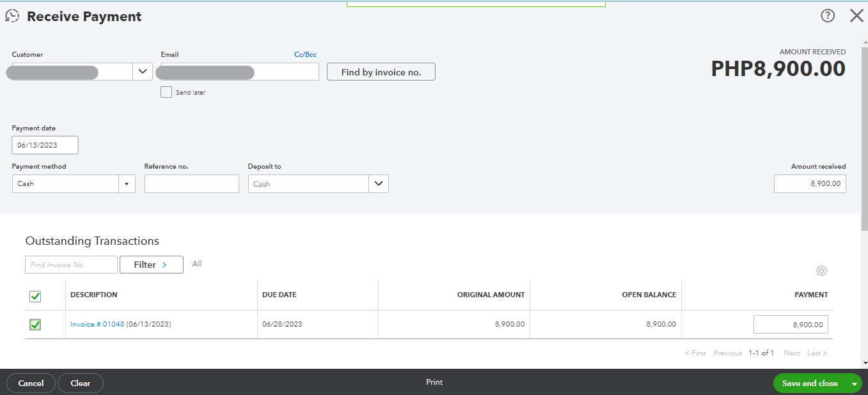Click the Next pagination link

(x=792, y=353)
